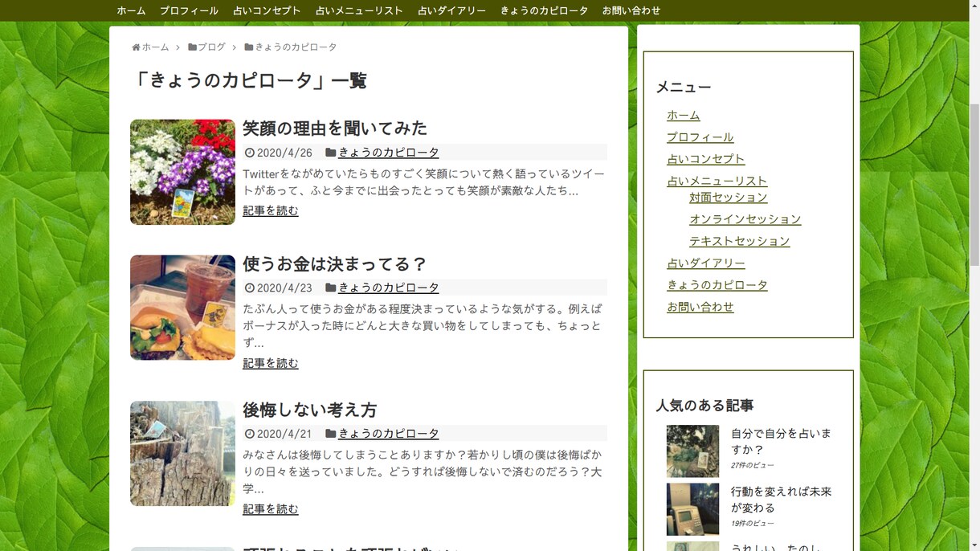The height and width of the screenshot is (551, 980).
Task: Click the home icon in the breadcrumb
Action: [x=137, y=47]
